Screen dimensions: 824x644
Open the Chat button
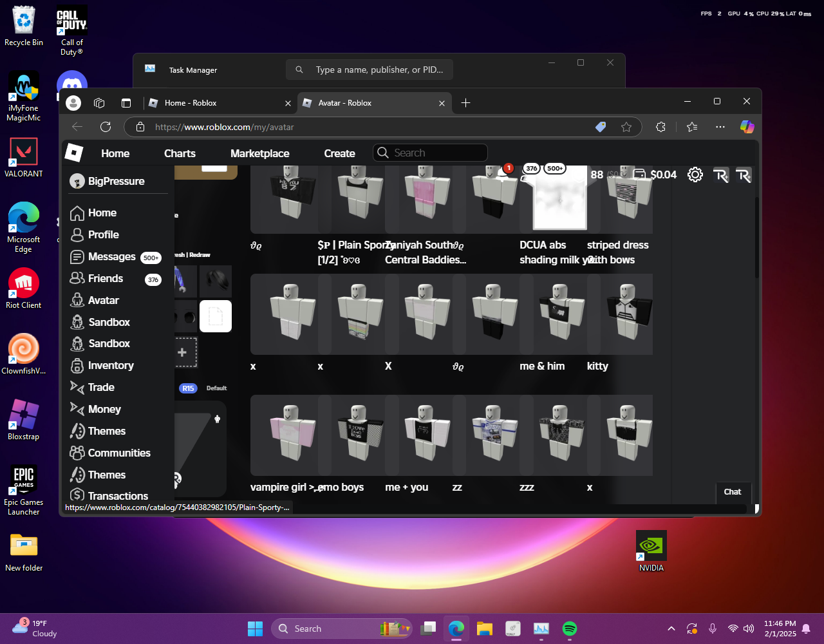[x=733, y=492]
